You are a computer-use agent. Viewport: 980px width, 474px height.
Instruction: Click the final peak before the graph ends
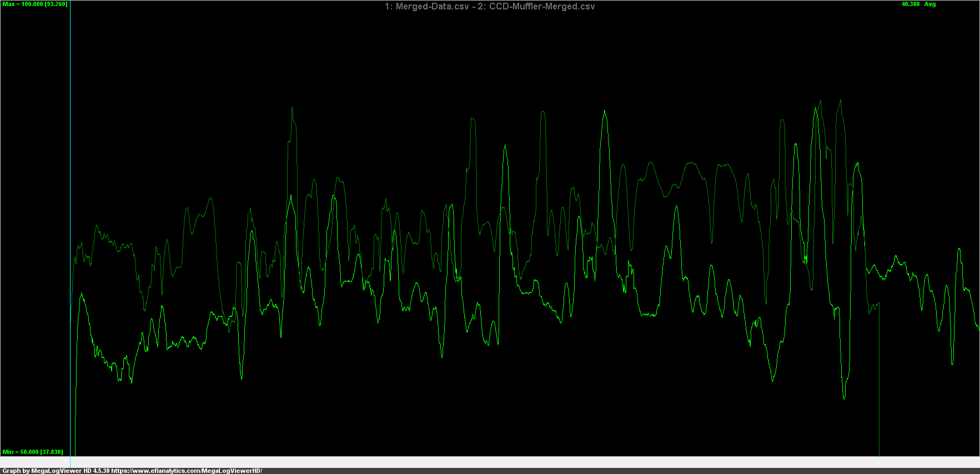959,250
